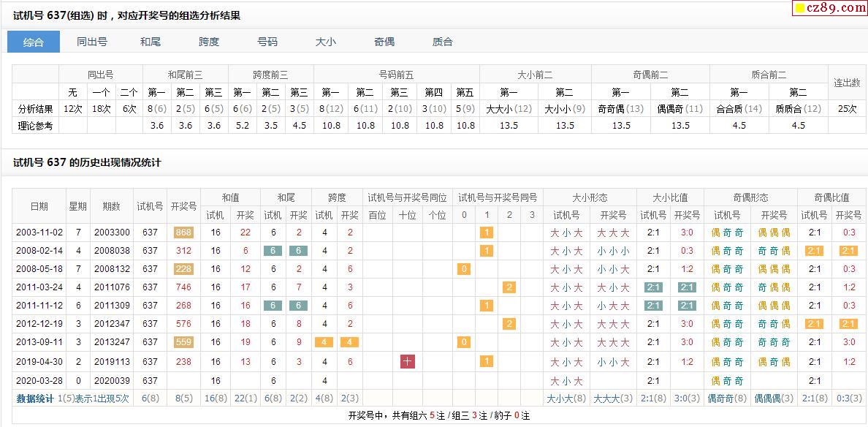Select the 大小 tab
This screenshot has width=868, height=427.
click(326, 42)
